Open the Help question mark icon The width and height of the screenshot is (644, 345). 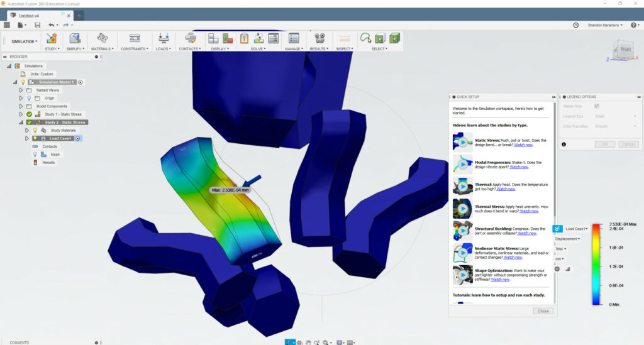click(634, 25)
